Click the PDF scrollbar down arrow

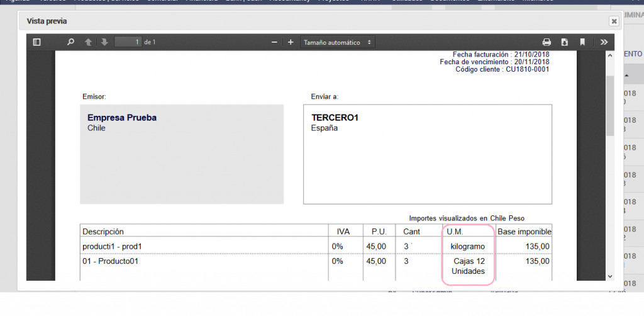pos(610,276)
